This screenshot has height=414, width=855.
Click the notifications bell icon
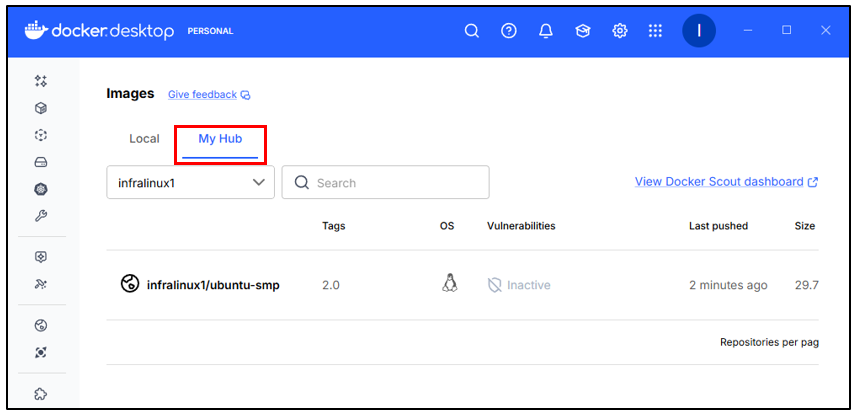point(545,31)
